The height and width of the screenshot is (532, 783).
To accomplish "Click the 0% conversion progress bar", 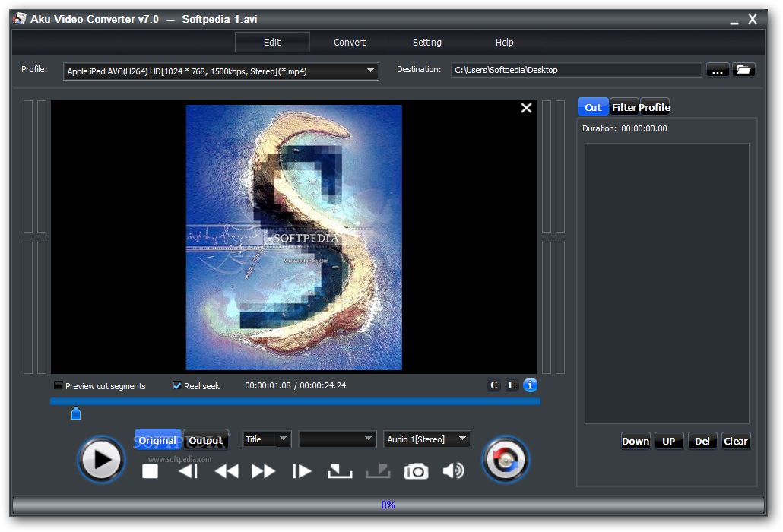I will click(388, 505).
